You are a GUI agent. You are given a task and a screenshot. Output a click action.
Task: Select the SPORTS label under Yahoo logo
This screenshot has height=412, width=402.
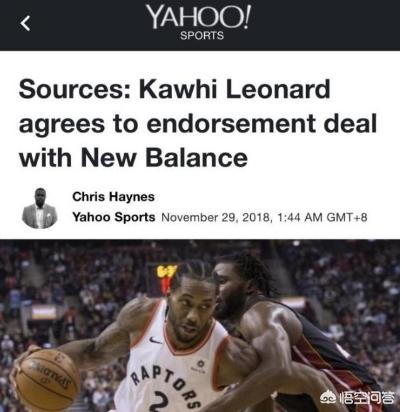[x=202, y=36]
